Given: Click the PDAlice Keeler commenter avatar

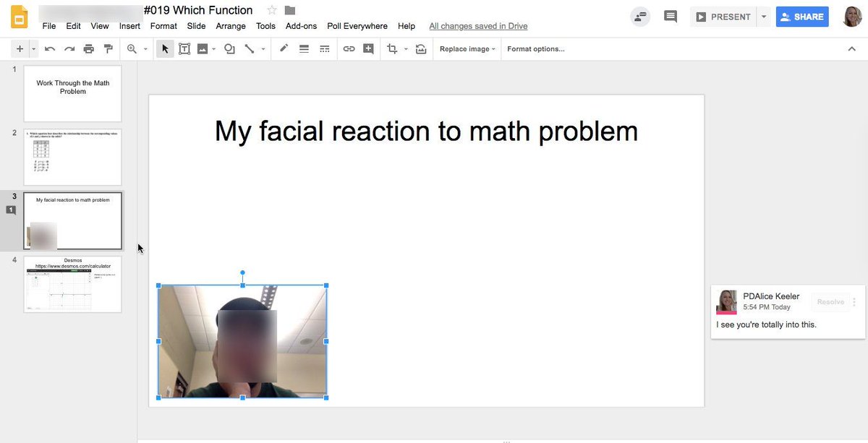Looking at the screenshot, I should coord(727,301).
